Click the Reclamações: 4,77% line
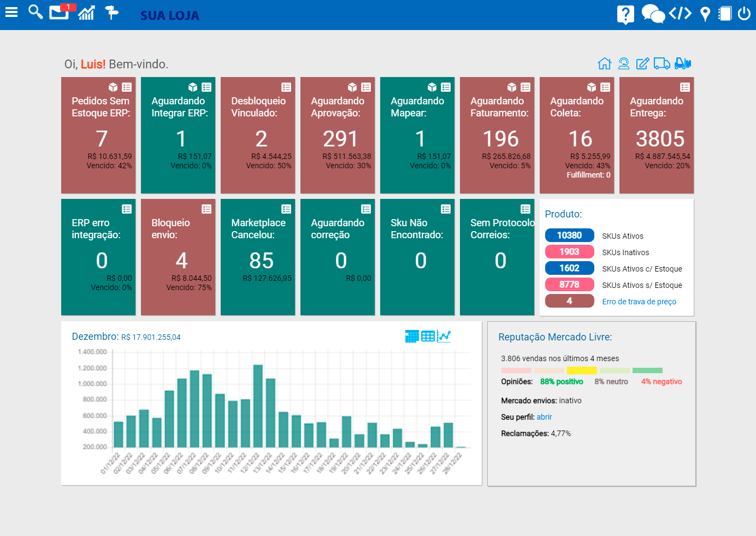The height and width of the screenshot is (536, 756). [x=536, y=434]
